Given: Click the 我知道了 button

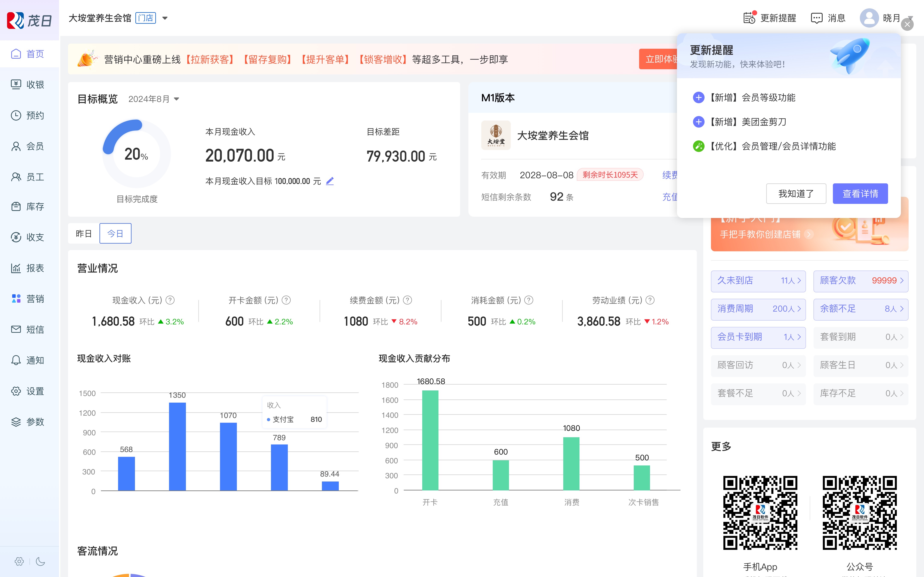Looking at the screenshot, I should pos(796,194).
